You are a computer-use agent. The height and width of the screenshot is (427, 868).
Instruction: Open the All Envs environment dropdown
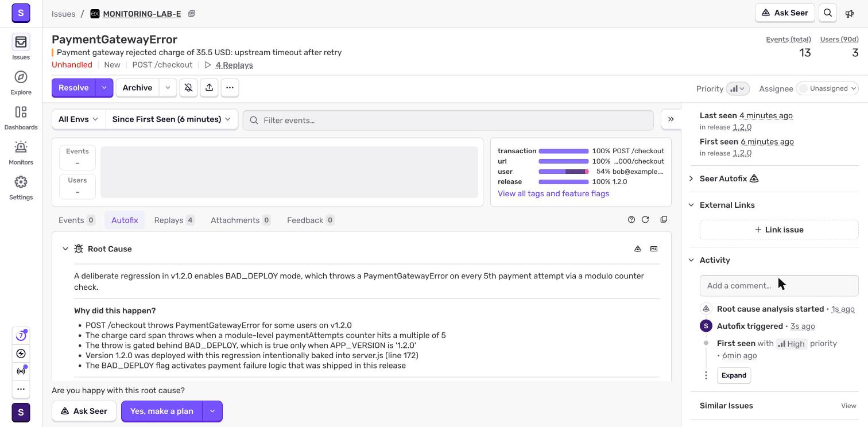coord(79,119)
